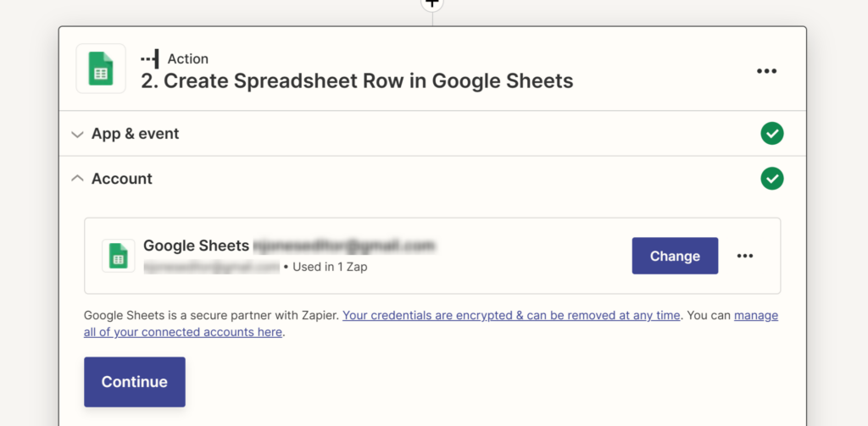Image resolution: width=868 pixels, height=426 pixels.
Task: Click the Action step type icon
Action: 150,58
